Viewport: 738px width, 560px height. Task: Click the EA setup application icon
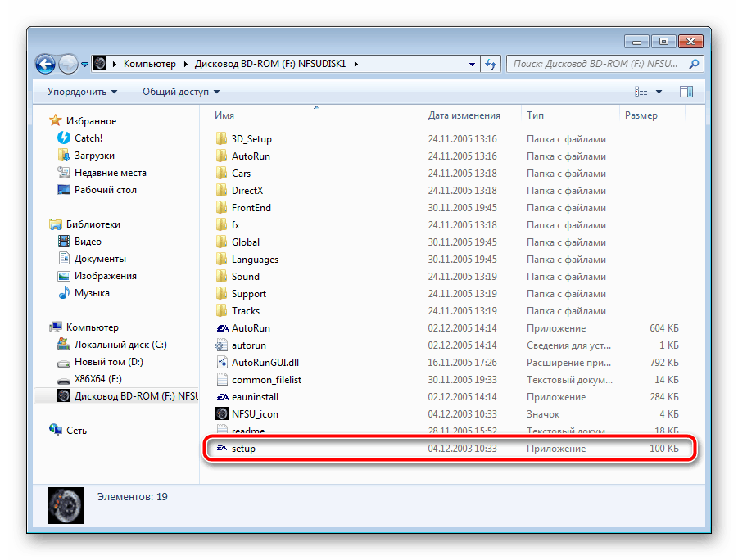222,449
